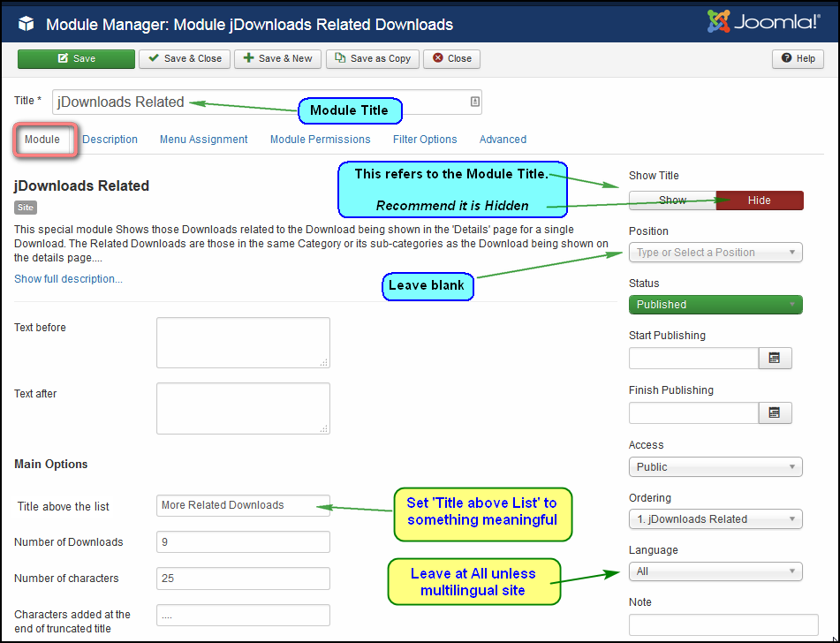
Task: Click the Main Options heading
Action: (x=51, y=464)
